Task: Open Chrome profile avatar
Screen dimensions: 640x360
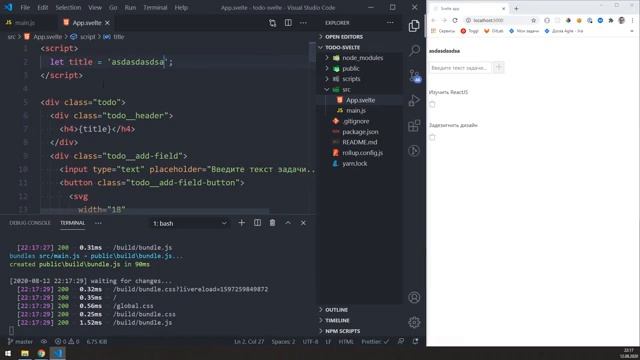Action: coord(622,20)
